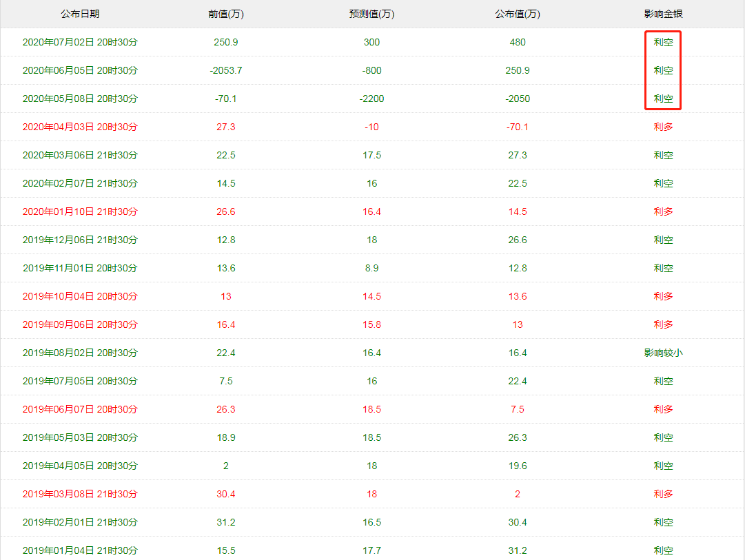Click published value 19.6
This screenshot has height=560, width=745.
click(x=518, y=466)
